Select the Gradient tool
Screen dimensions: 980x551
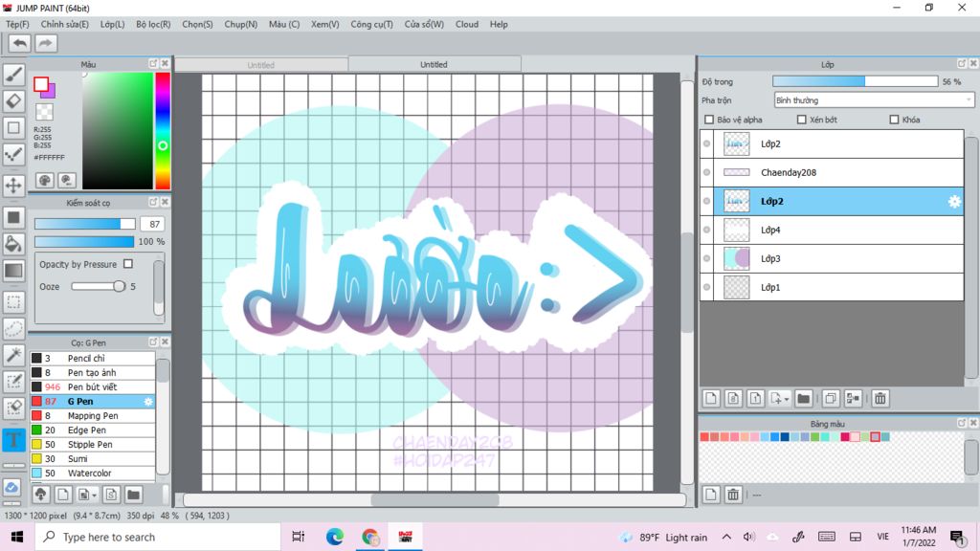(x=13, y=271)
